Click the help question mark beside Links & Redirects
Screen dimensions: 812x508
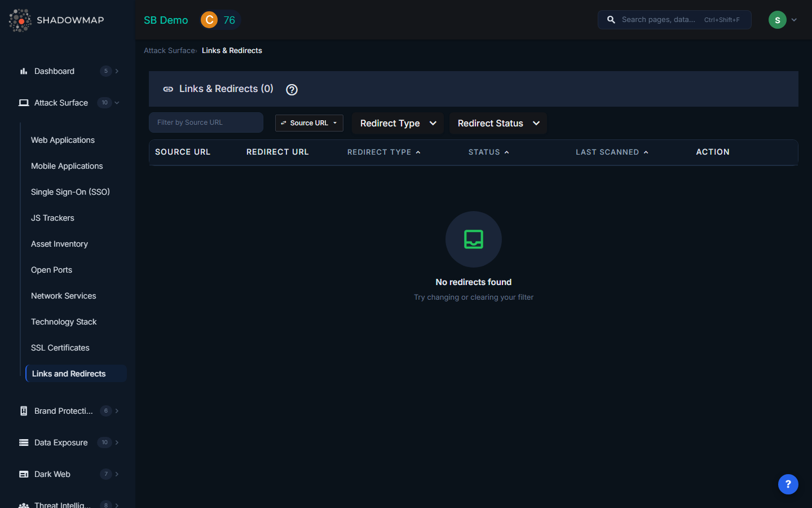pyautogui.click(x=292, y=90)
